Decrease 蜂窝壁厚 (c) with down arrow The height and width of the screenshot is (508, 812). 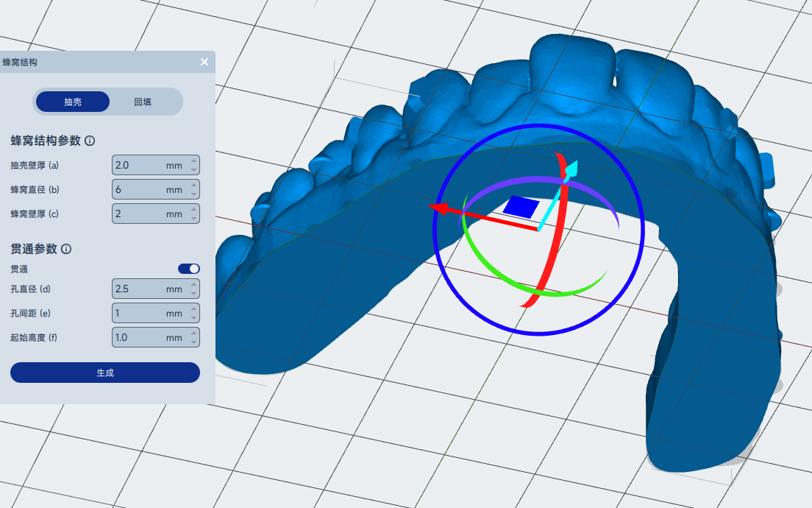pyautogui.click(x=193, y=218)
